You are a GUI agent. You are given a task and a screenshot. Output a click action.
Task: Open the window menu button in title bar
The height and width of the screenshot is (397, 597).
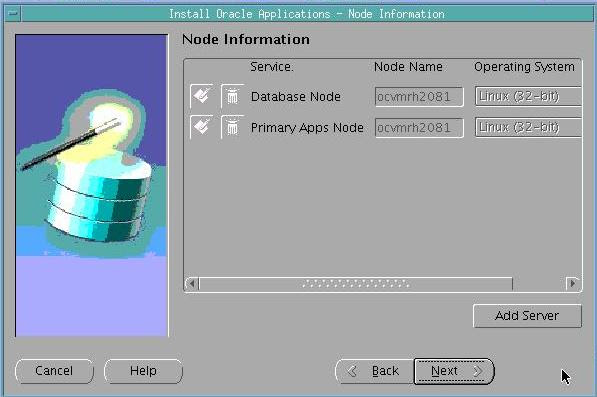(13, 14)
